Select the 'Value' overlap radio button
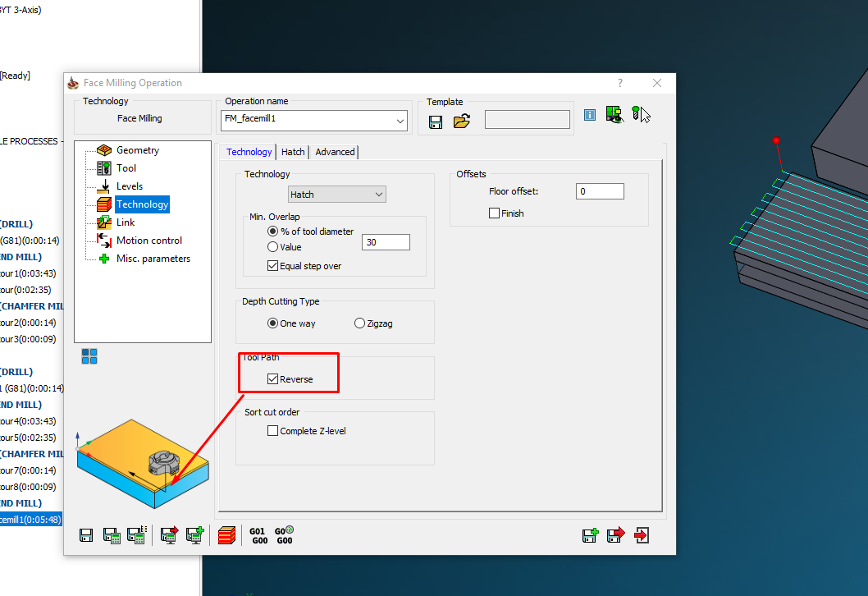 [272, 247]
